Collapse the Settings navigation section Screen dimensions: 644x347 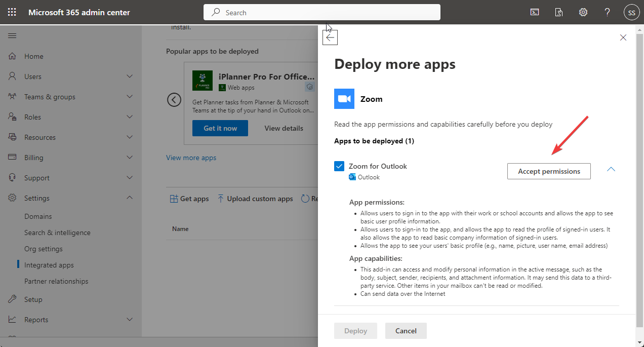[130, 198]
